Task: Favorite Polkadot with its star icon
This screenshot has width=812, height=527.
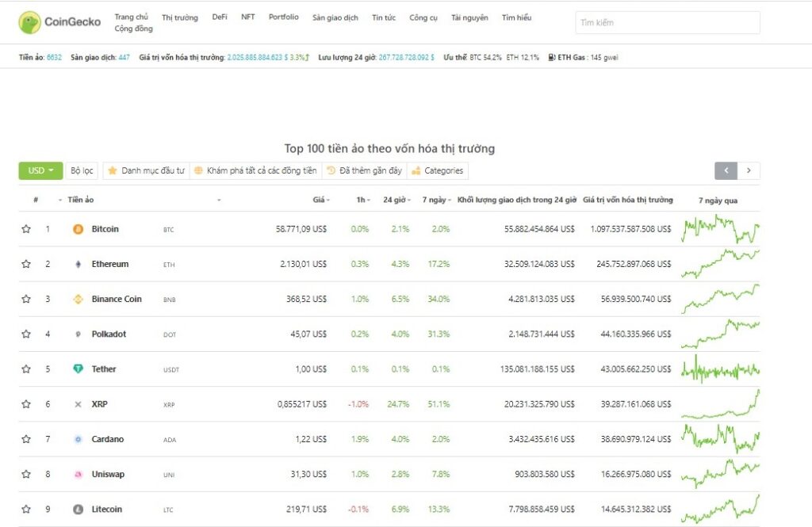Action: (x=26, y=334)
